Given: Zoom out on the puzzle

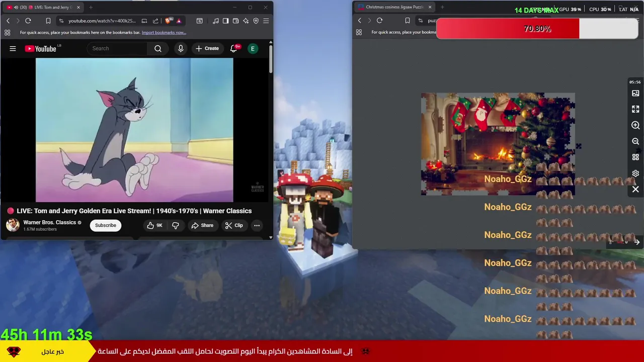Looking at the screenshot, I should tap(635, 141).
